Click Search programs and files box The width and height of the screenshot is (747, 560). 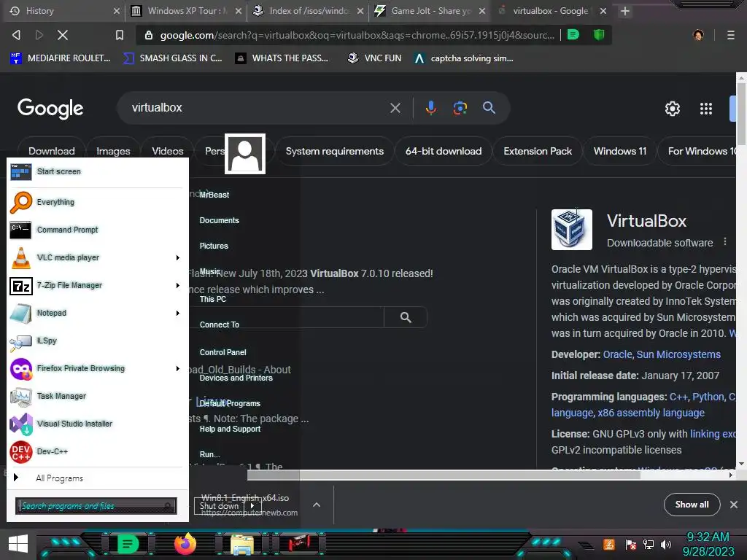click(96, 506)
